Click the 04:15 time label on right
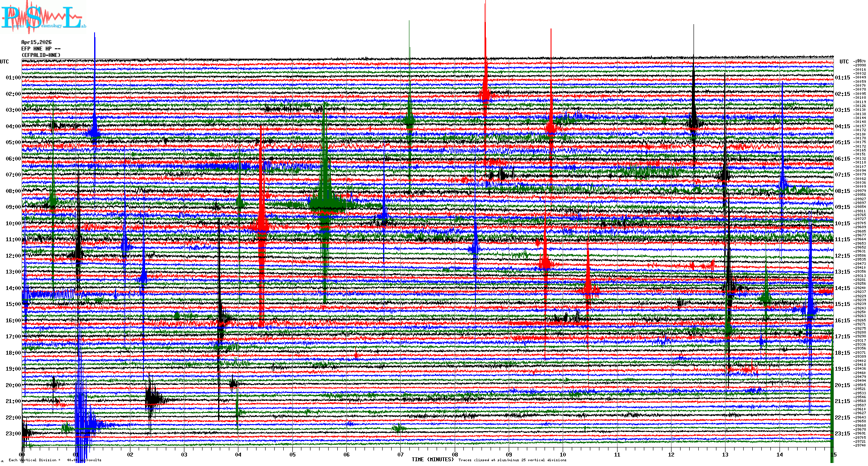This screenshot has height=466, width=868. coord(842,126)
